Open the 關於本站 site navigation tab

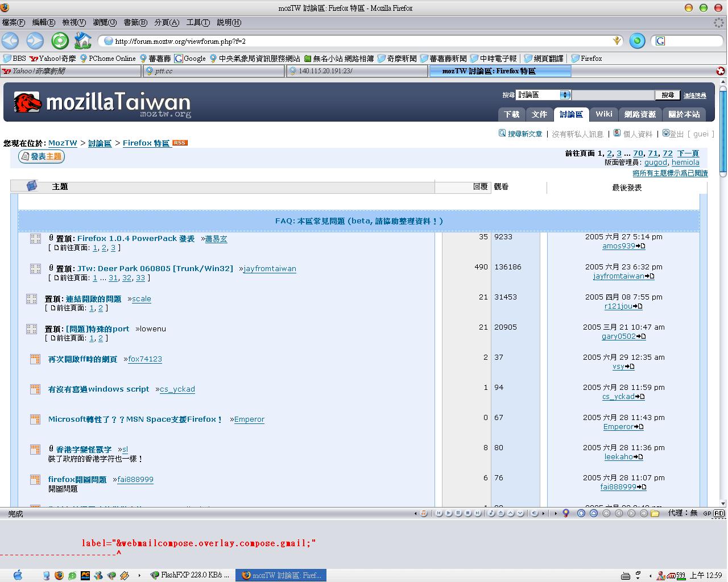tap(684, 114)
